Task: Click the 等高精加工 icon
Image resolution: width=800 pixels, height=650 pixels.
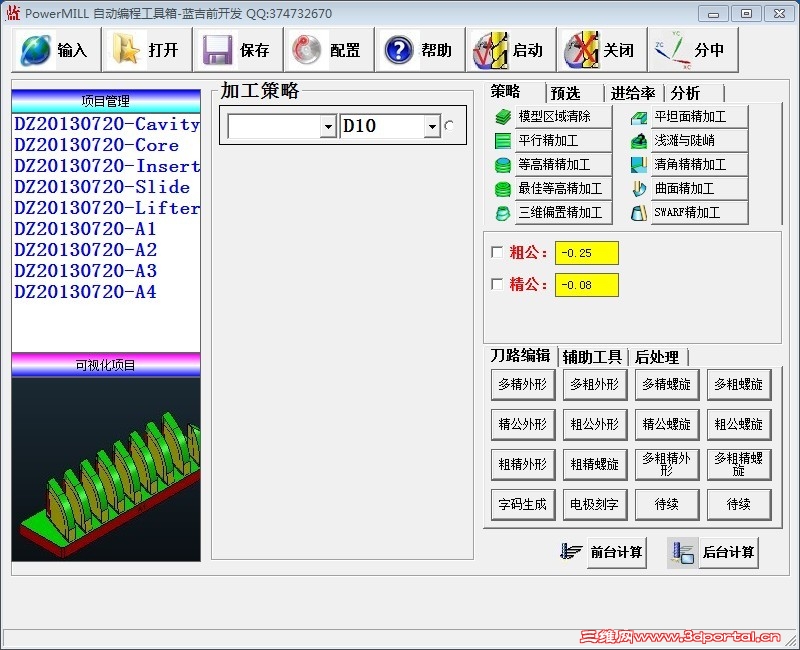Action: point(503,165)
